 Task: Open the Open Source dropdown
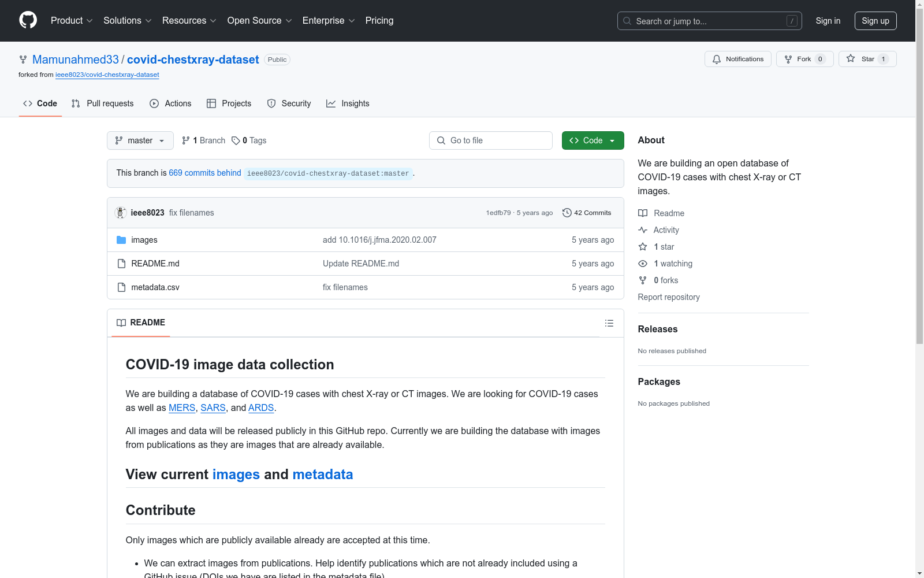[260, 21]
